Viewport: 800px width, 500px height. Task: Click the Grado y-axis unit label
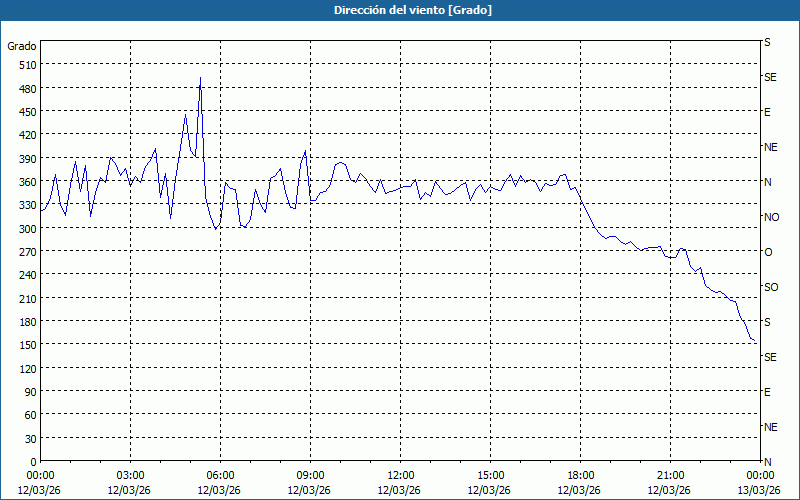22,46
